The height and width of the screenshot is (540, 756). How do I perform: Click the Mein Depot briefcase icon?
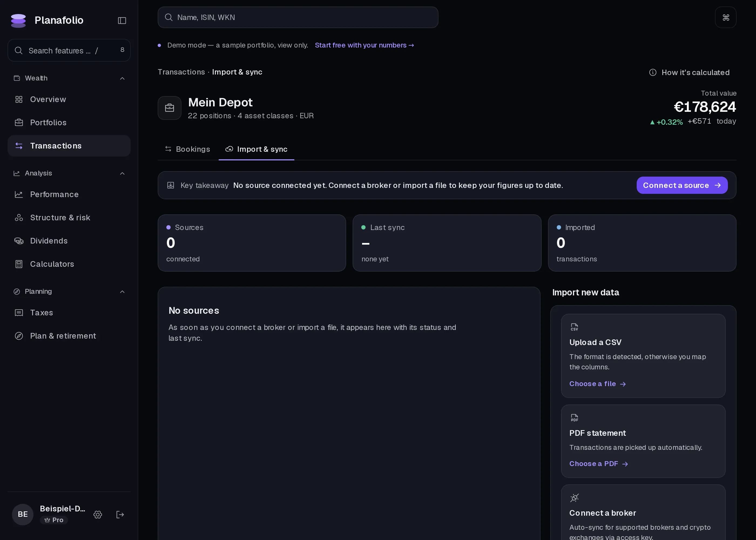pyautogui.click(x=170, y=108)
